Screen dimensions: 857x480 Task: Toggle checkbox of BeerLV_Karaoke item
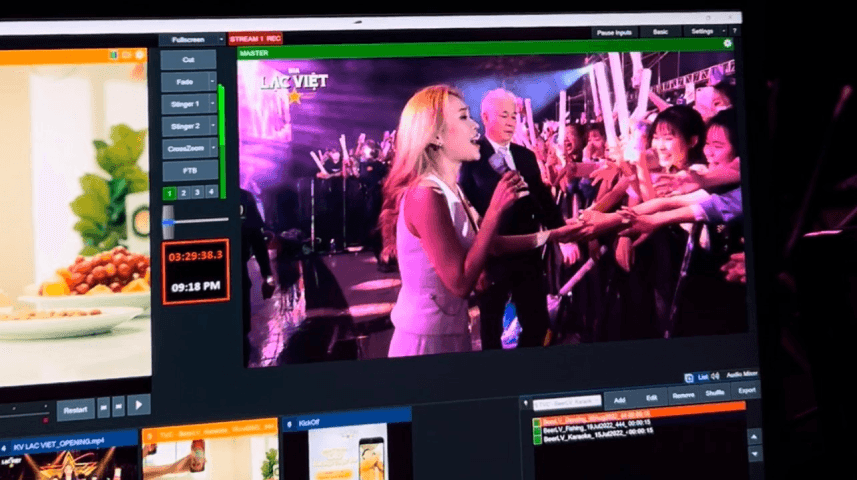537,440
